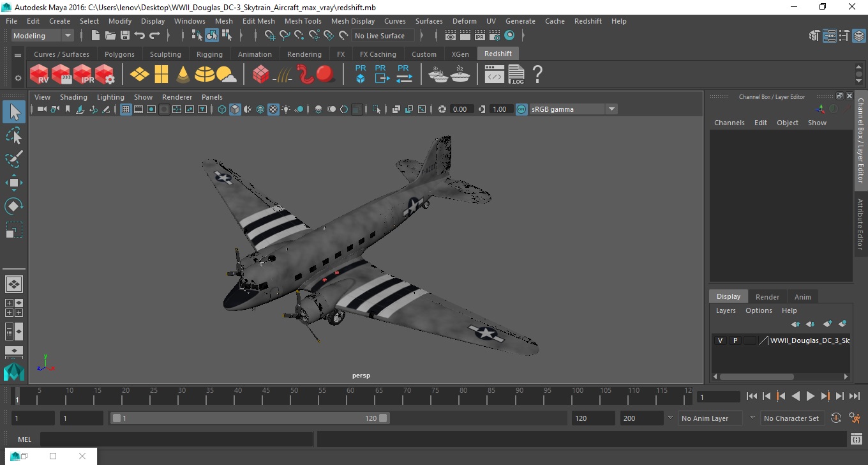The width and height of the screenshot is (868, 465).
Task: Open Redshift help question mark icon
Action: click(x=537, y=74)
